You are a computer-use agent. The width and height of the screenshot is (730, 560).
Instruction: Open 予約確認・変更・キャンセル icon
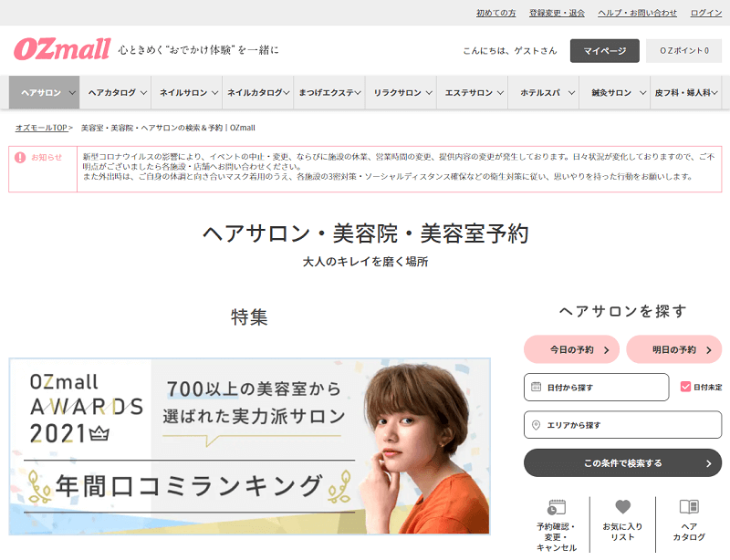557,507
